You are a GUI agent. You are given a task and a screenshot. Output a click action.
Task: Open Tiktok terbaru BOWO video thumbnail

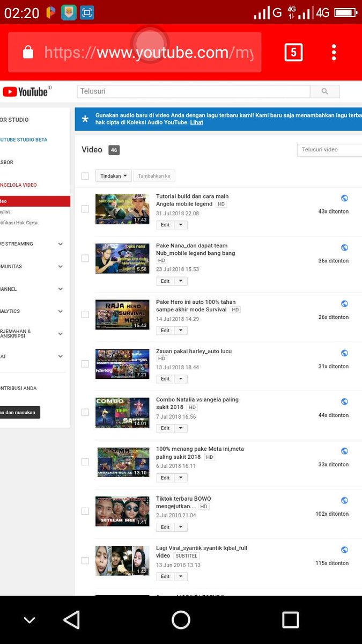click(x=122, y=511)
